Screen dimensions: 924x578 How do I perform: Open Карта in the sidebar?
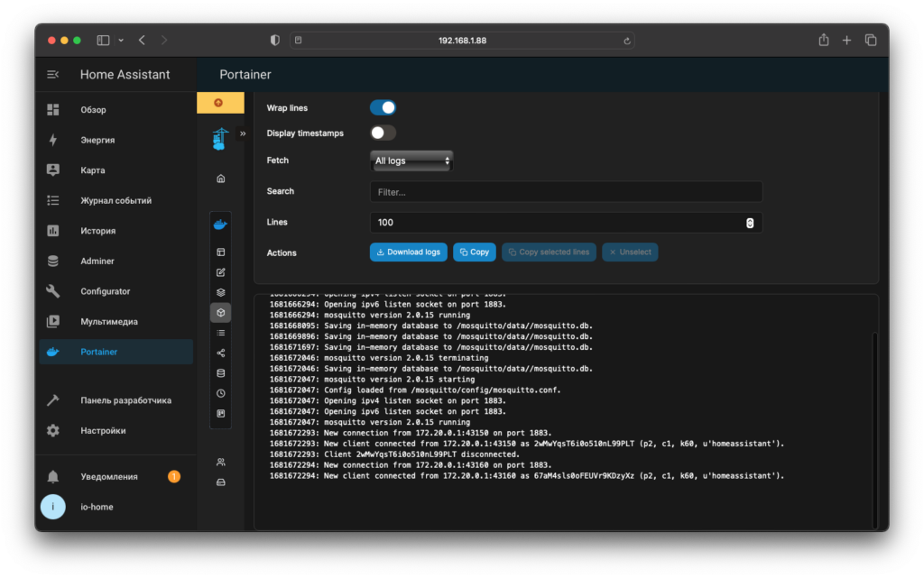(116, 170)
